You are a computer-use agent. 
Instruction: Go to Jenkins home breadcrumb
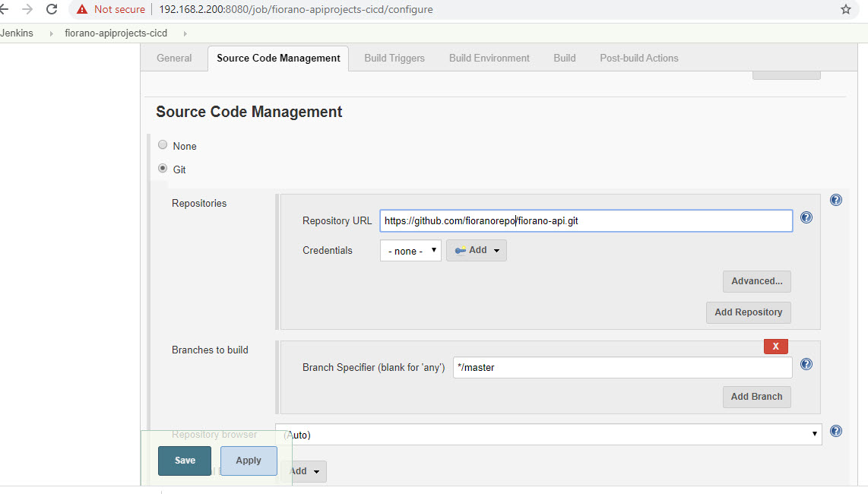(x=17, y=33)
